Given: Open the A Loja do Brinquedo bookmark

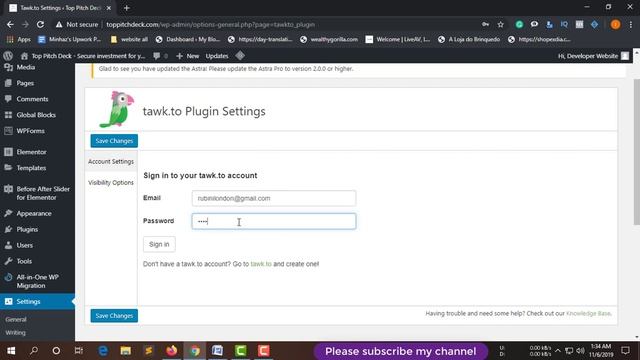Looking at the screenshot, I should [469, 40].
